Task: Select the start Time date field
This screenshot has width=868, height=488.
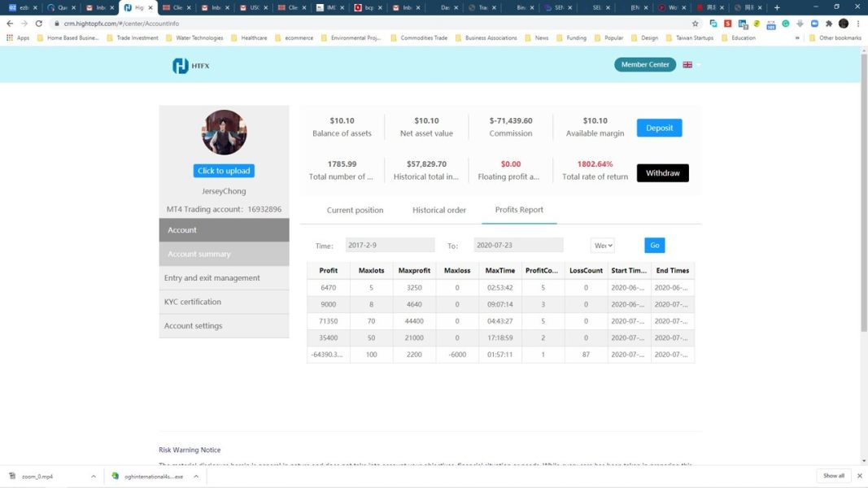Action: click(x=390, y=245)
